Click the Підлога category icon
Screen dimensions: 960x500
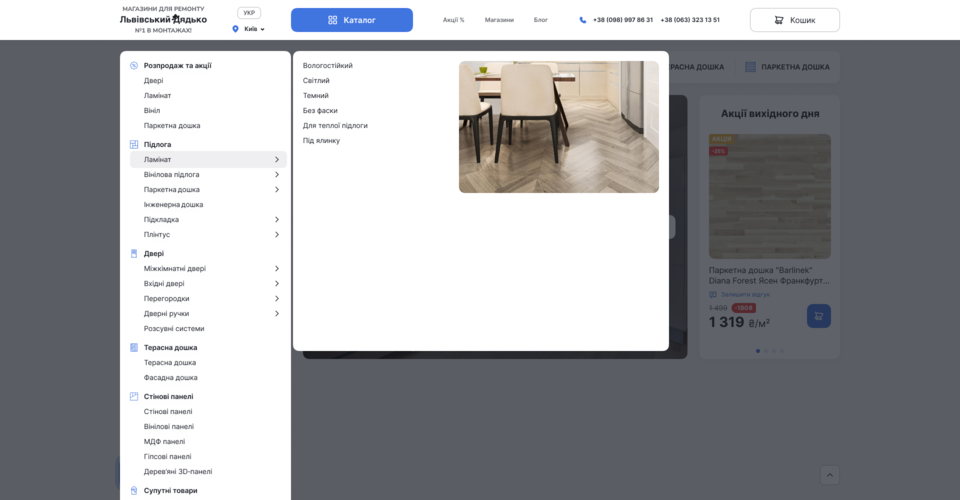(x=134, y=144)
